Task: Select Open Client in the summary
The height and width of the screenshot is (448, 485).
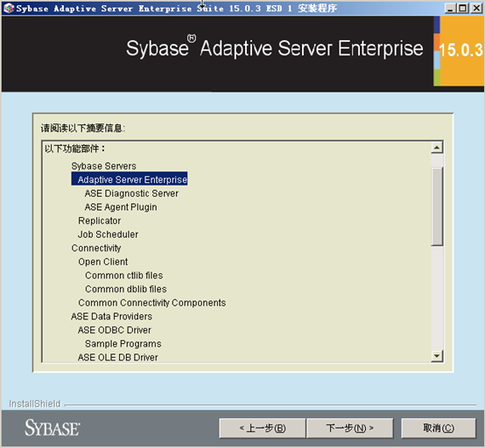Action: pyautogui.click(x=103, y=262)
